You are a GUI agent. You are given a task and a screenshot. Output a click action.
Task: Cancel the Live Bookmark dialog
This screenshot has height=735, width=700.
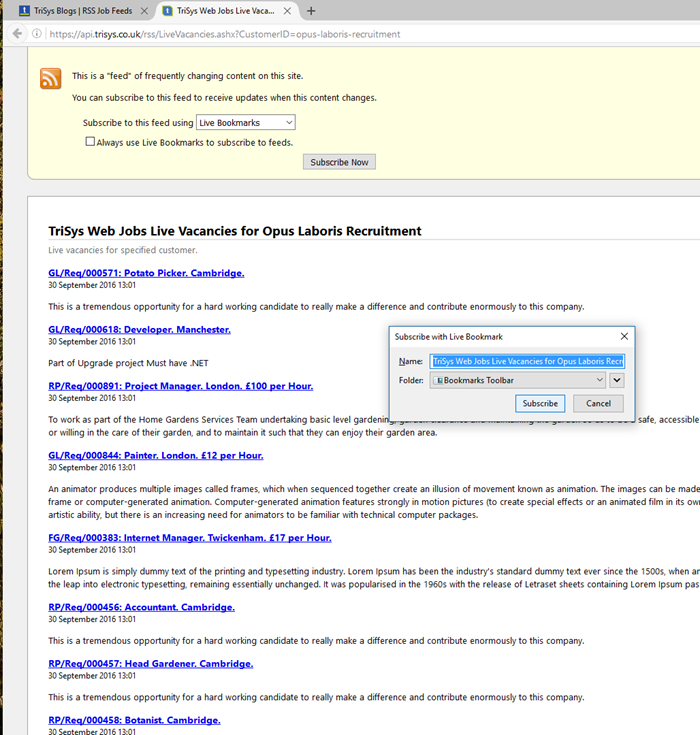pyautogui.click(x=598, y=404)
